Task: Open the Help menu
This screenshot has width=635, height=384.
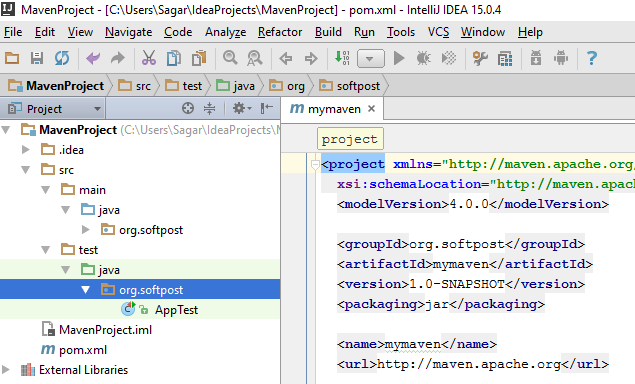Action: 530,32
